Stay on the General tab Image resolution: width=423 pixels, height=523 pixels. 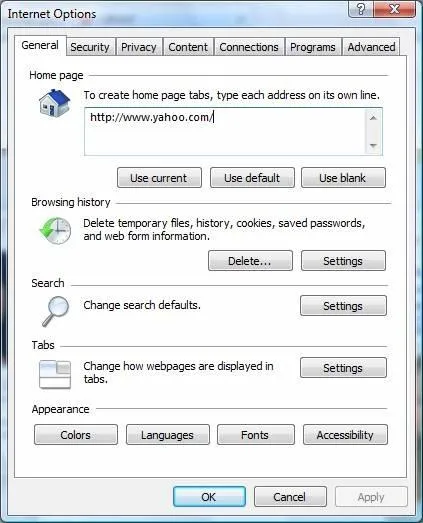coord(40,45)
